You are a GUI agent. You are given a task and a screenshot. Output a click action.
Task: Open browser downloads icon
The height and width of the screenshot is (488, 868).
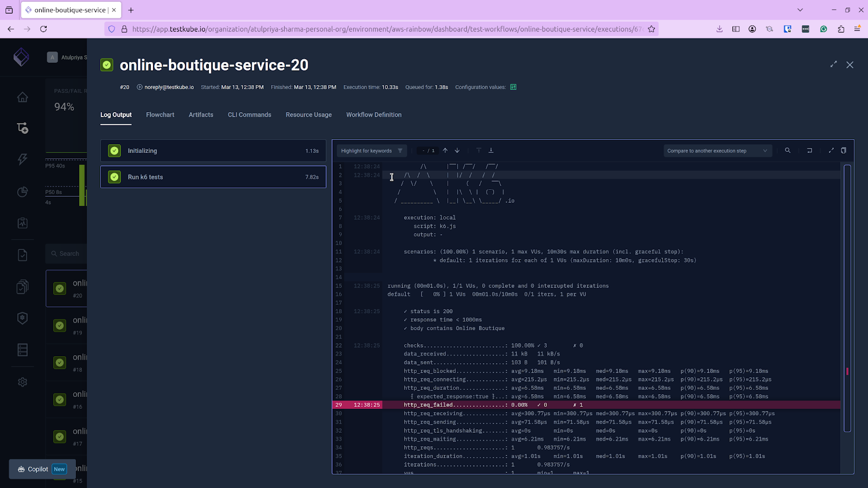coord(719,29)
